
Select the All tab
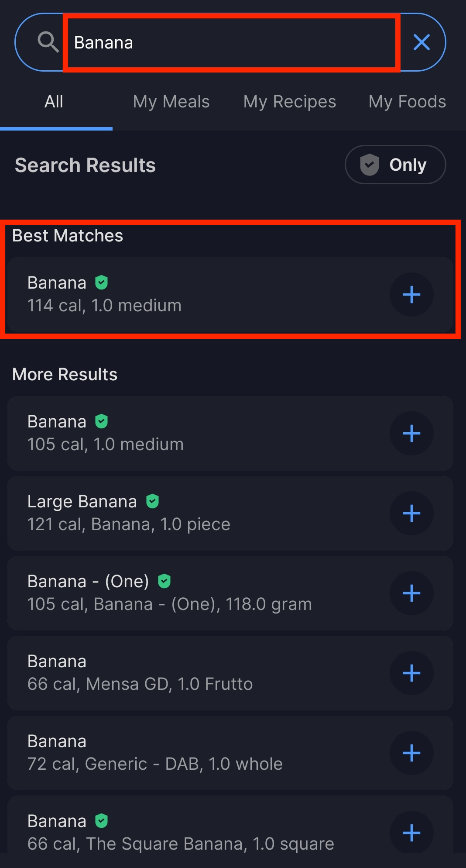54,102
